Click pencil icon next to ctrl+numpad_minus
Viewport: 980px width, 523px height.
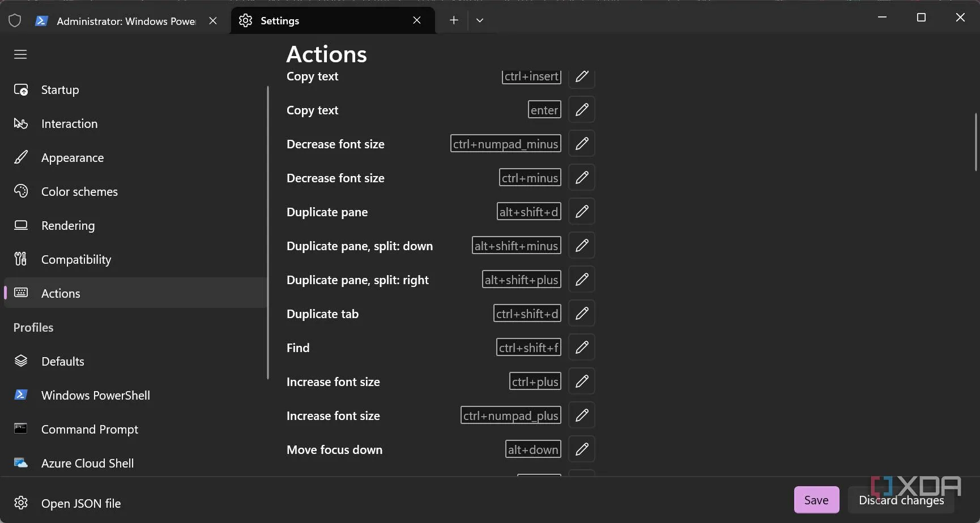pyautogui.click(x=581, y=144)
